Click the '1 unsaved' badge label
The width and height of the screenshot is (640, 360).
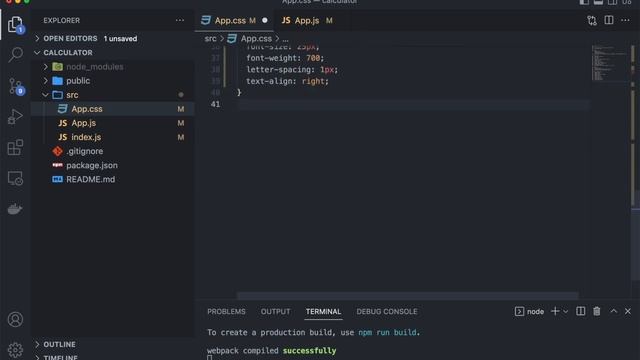point(120,39)
